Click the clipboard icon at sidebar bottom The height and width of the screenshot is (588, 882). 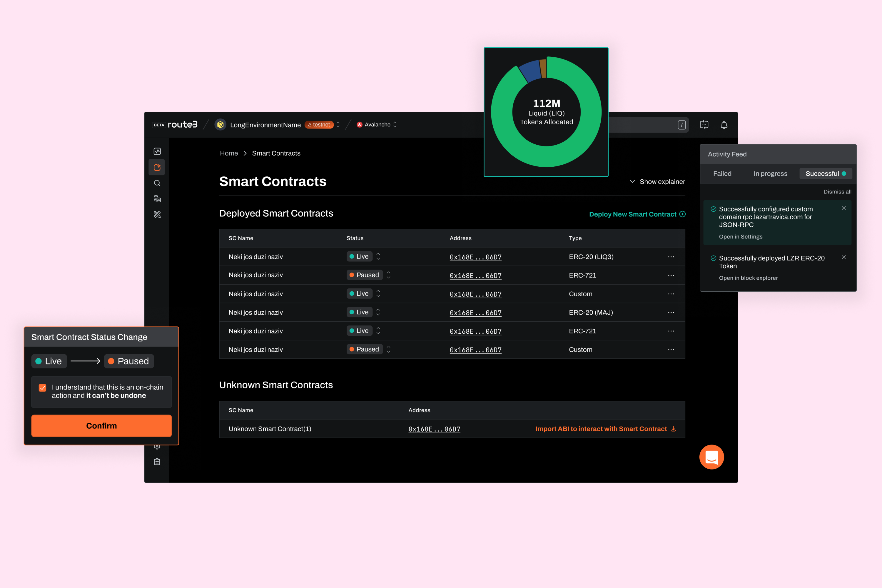click(157, 462)
